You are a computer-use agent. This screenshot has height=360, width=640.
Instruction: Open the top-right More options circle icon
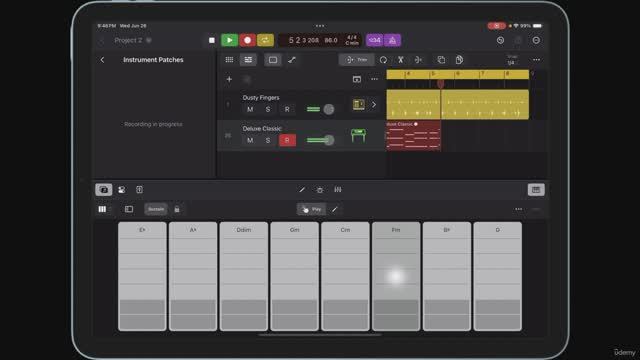[536, 40]
